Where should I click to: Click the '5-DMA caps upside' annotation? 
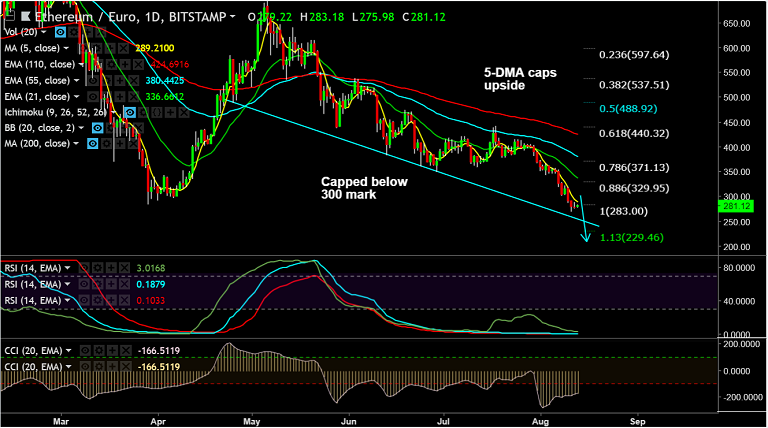point(520,79)
